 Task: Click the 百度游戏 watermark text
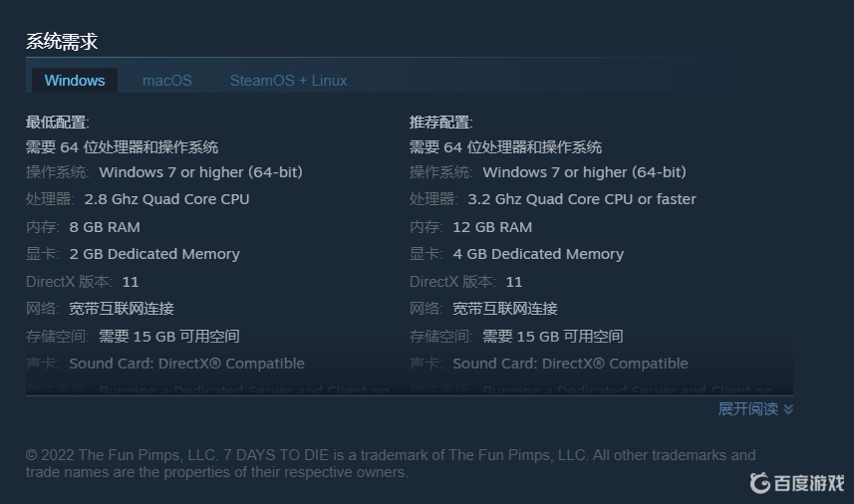coord(809,483)
